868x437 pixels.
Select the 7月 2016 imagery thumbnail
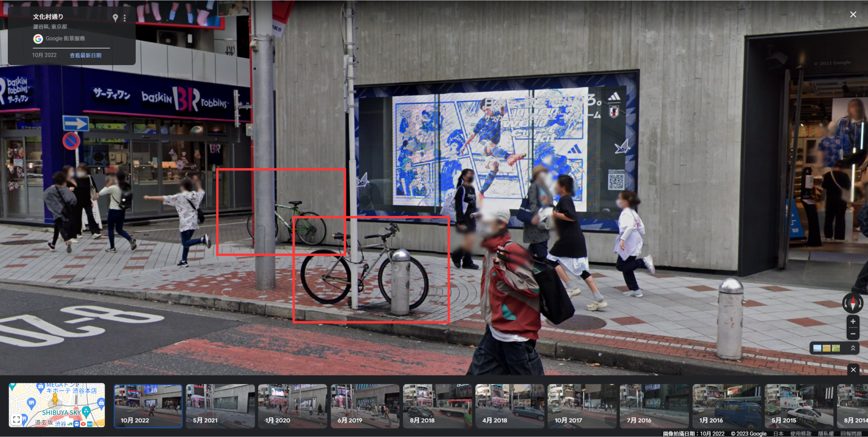pyautogui.click(x=654, y=406)
